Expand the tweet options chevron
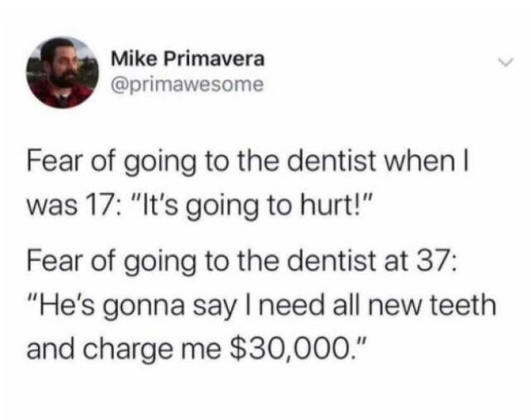531x420 pixels. (x=505, y=62)
